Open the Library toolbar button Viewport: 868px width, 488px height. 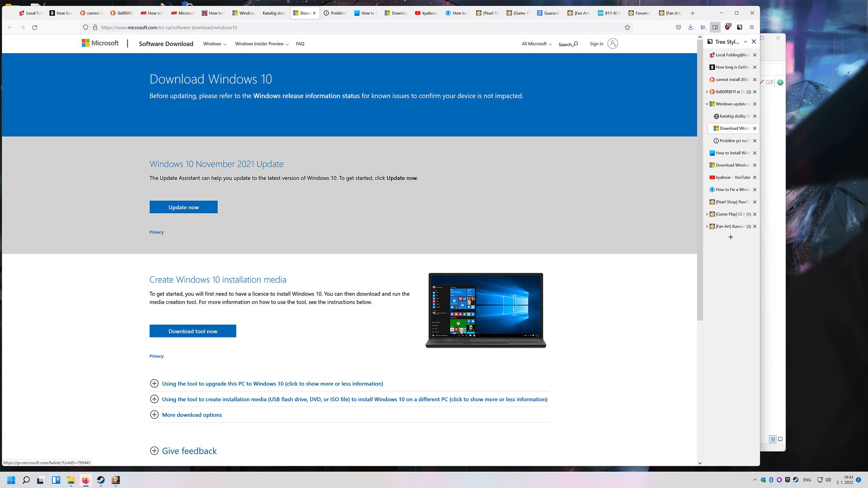coord(703,28)
